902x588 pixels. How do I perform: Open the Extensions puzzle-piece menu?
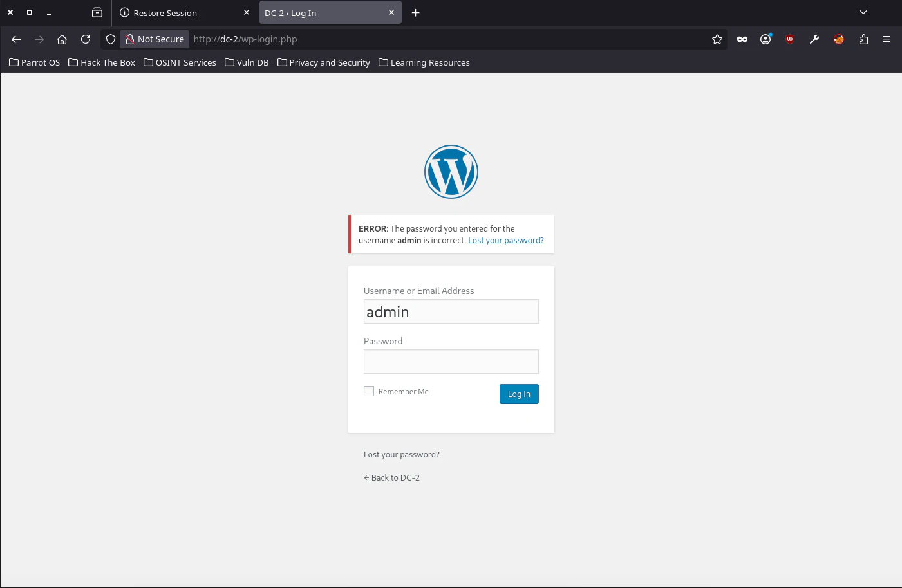click(x=863, y=39)
